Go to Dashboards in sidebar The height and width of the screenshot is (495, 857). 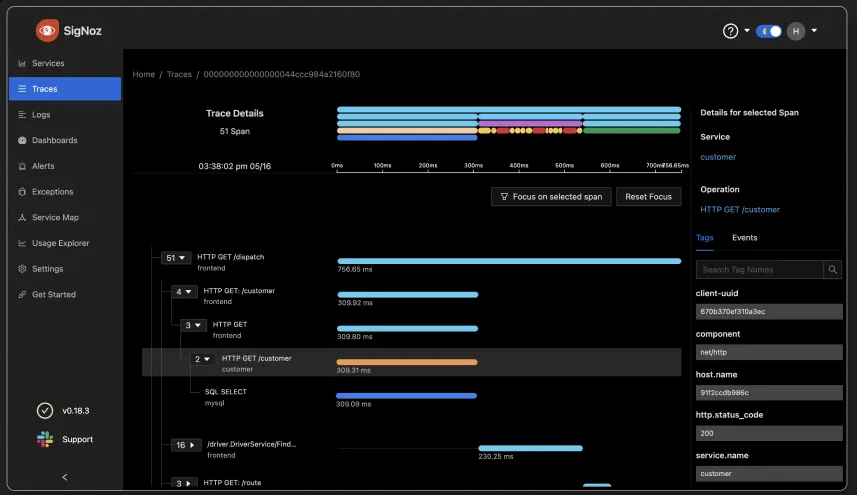[64, 140]
